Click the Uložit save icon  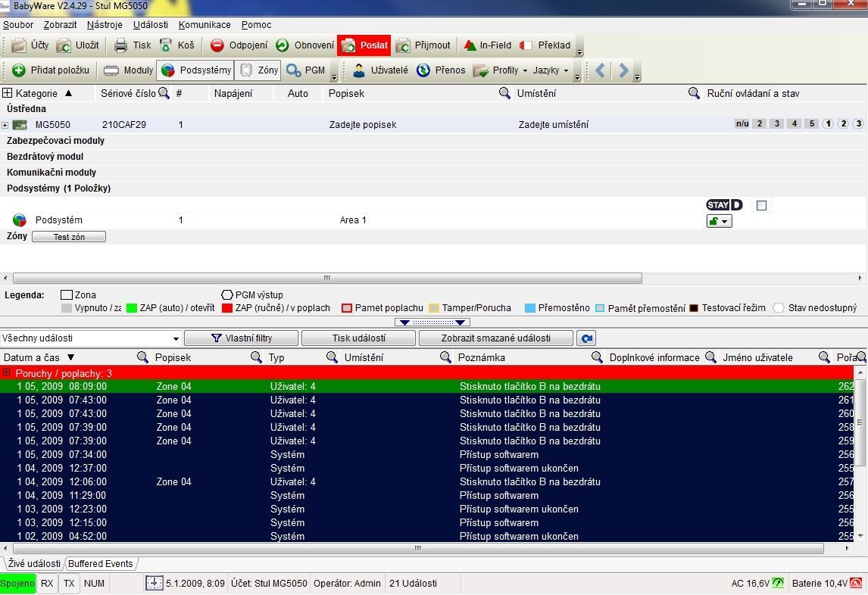64,45
